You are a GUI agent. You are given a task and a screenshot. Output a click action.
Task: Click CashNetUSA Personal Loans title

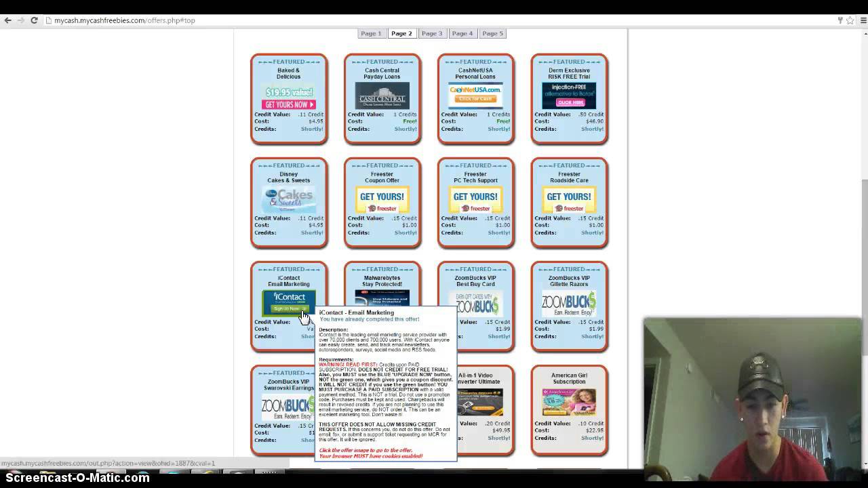(476, 73)
